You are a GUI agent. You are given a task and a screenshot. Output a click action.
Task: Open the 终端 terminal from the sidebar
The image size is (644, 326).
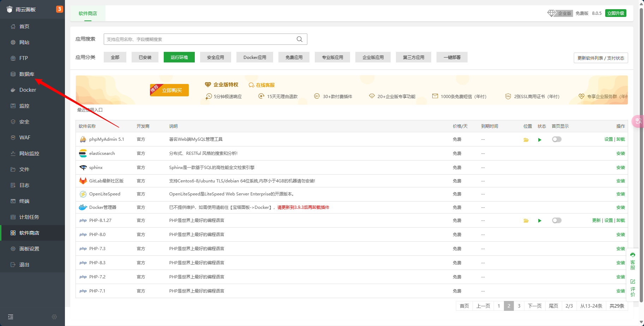coord(24,201)
